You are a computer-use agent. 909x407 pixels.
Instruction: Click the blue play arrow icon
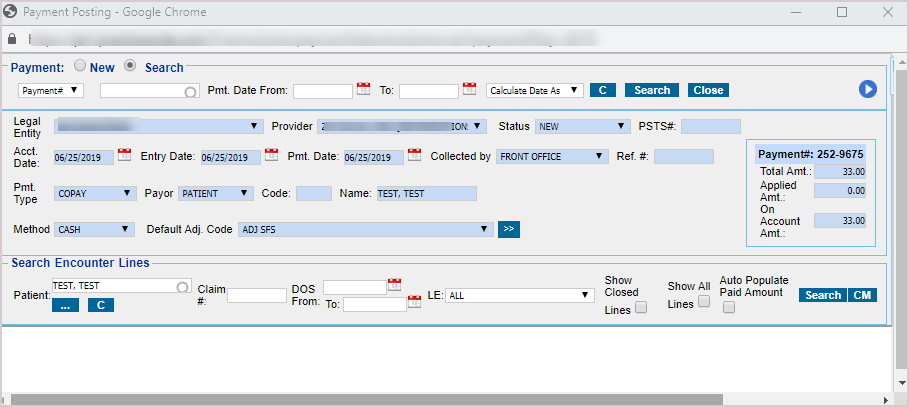pyautogui.click(x=867, y=89)
